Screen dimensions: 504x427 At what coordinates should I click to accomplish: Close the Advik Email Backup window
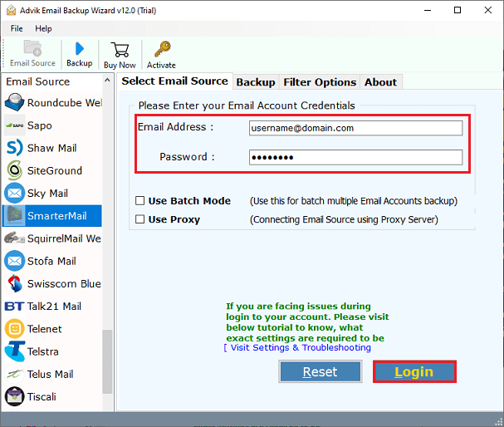pyautogui.click(x=488, y=10)
